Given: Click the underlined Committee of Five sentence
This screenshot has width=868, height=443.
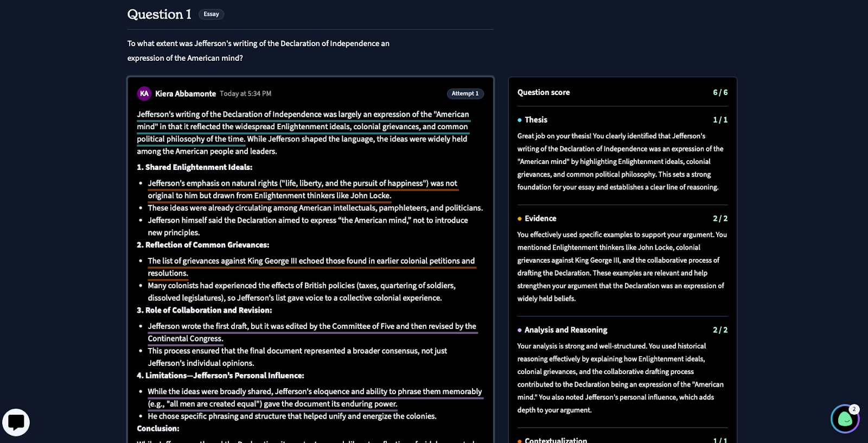Looking at the screenshot, I should (312, 332).
